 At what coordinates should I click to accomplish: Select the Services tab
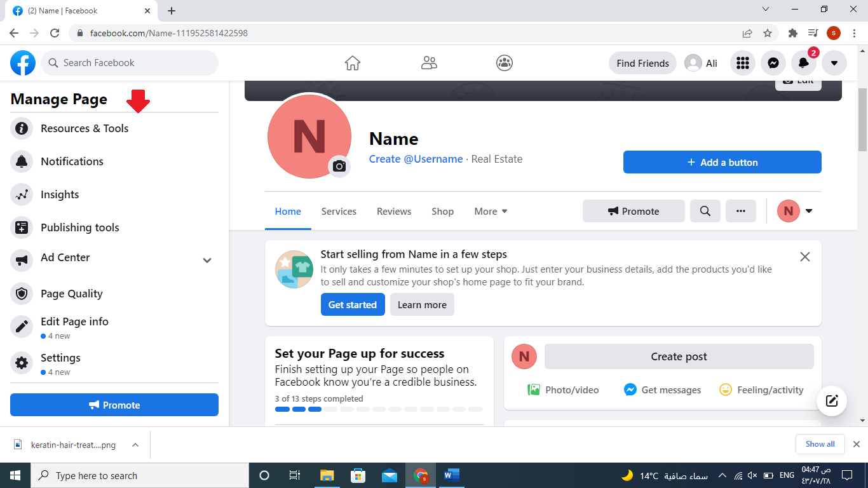pyautogui.click(x=339, y=212)
